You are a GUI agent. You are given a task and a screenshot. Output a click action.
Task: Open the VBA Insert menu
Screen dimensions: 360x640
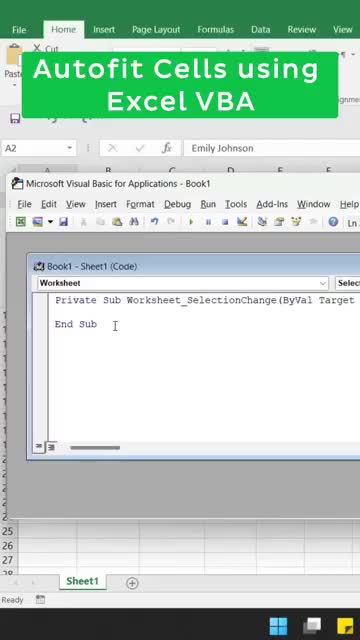(106, 204)
